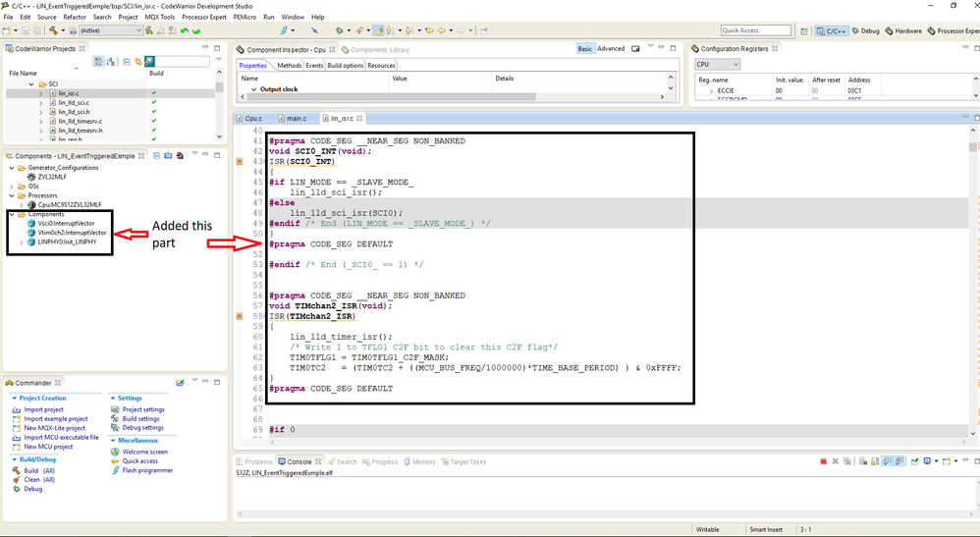The height and width of the screenshot is (537, 980).
Task: Toggle Basic view in Component Inspector
Action: (x=585, y=49)
